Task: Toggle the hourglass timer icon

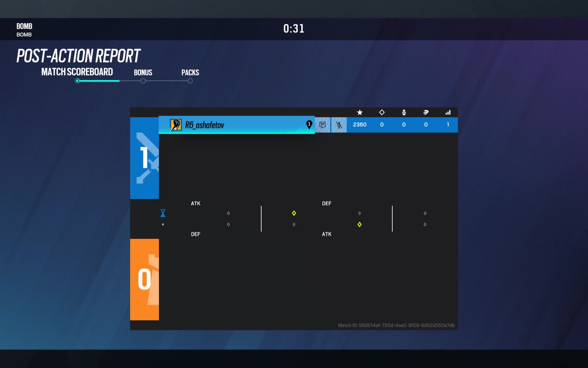Action: pyautogui.click(x=163, y=213)
